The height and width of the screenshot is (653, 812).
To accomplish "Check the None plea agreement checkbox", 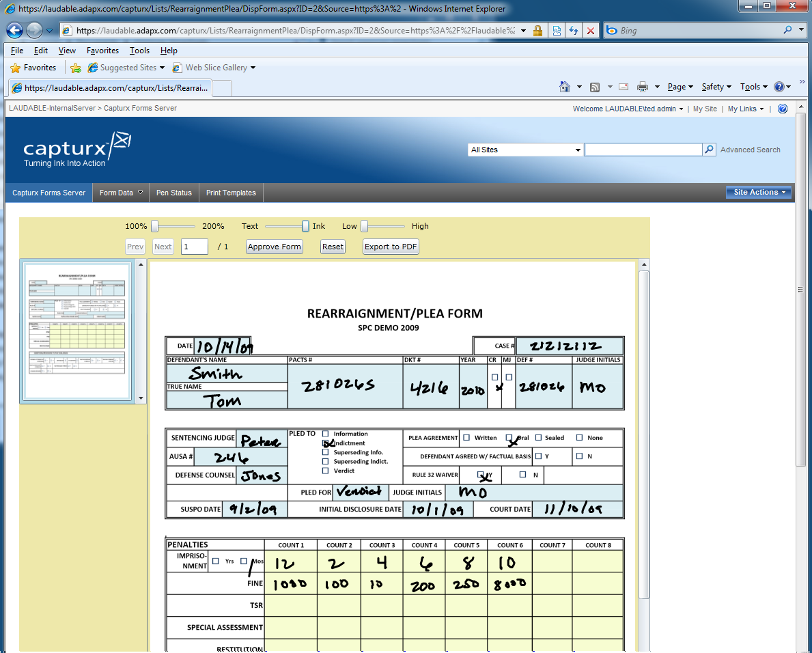I will 580,438.
